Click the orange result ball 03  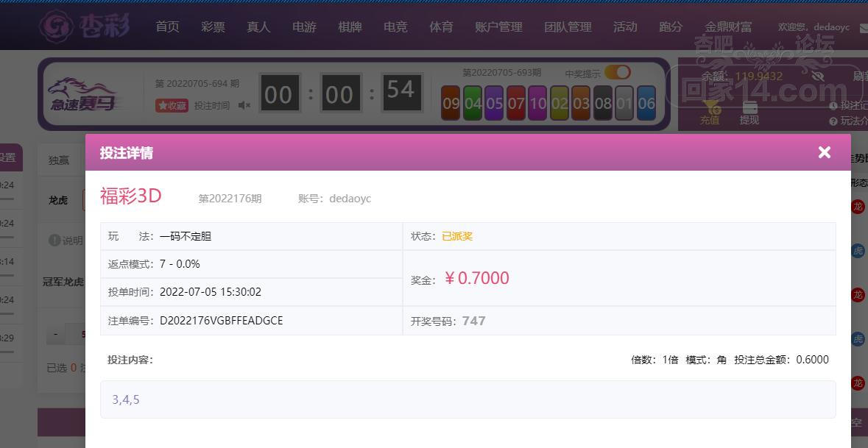pos(581,104)
